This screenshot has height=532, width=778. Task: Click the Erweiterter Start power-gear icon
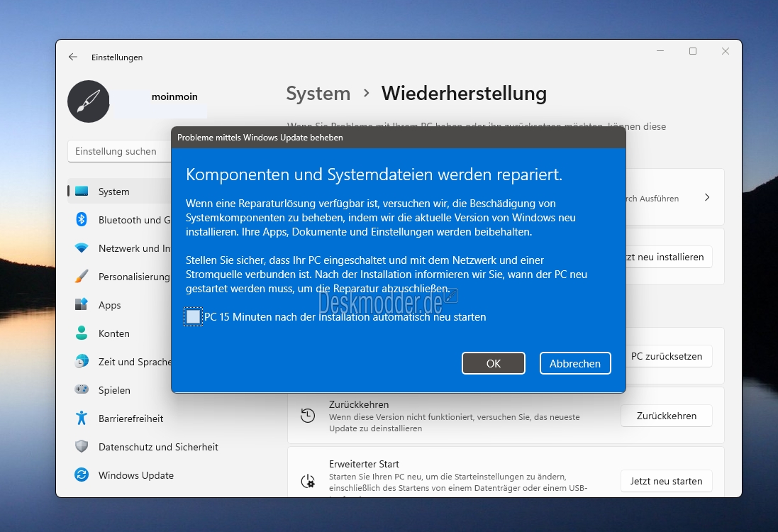tap(308, 481)
